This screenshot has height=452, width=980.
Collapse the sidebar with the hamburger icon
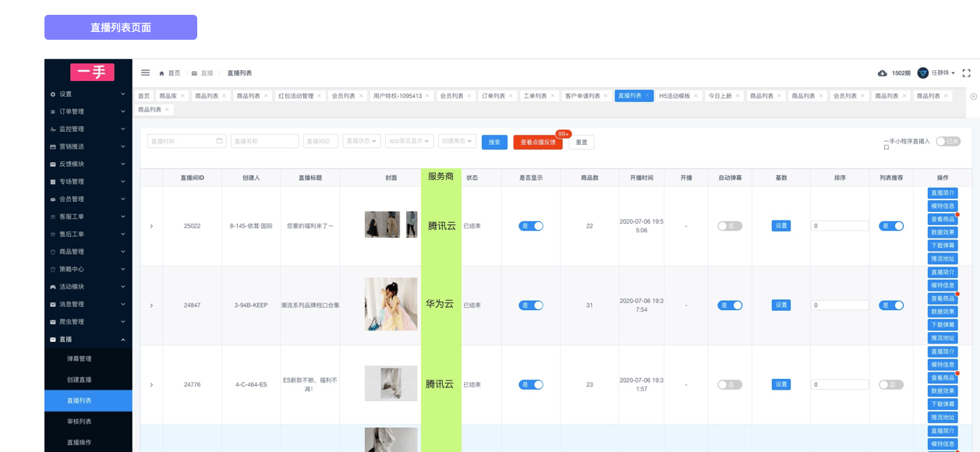145,72
